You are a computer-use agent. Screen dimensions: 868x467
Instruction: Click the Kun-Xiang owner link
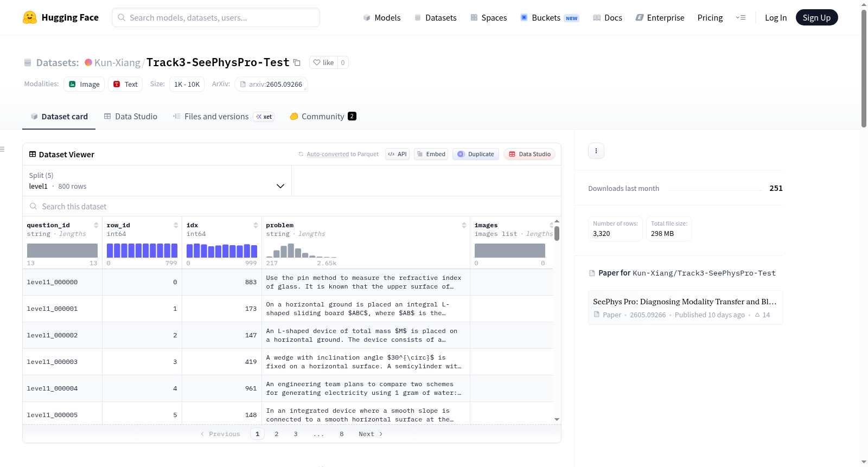point(117,62)
